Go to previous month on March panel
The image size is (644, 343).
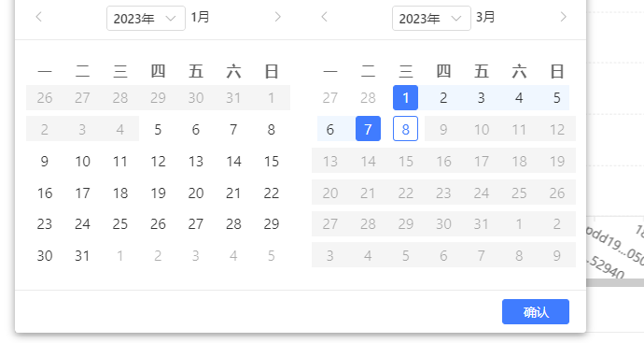[325, 17]
